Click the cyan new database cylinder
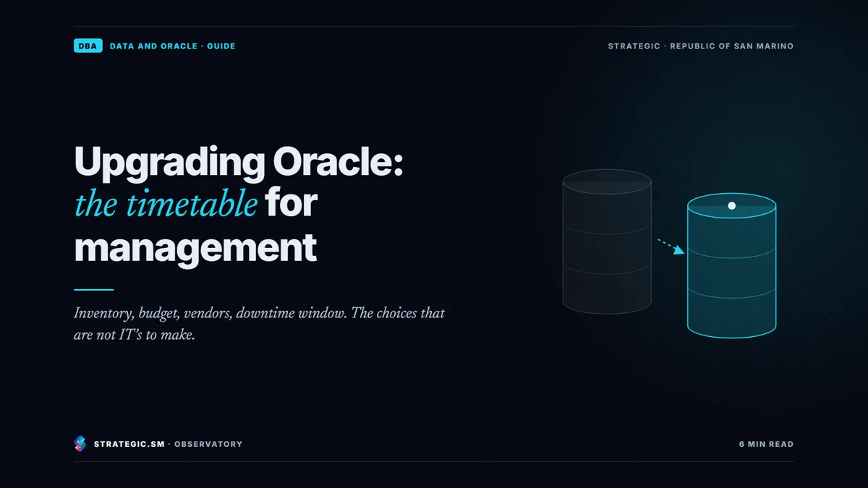Screen dimensions: 868x488 pyautogui.click(x=731, y=265)
